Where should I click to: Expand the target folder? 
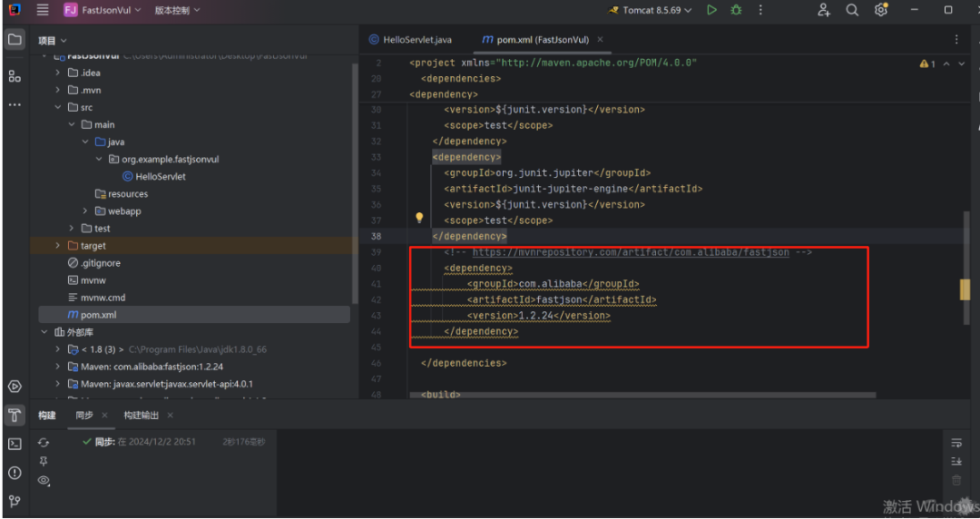click(57, 246)
